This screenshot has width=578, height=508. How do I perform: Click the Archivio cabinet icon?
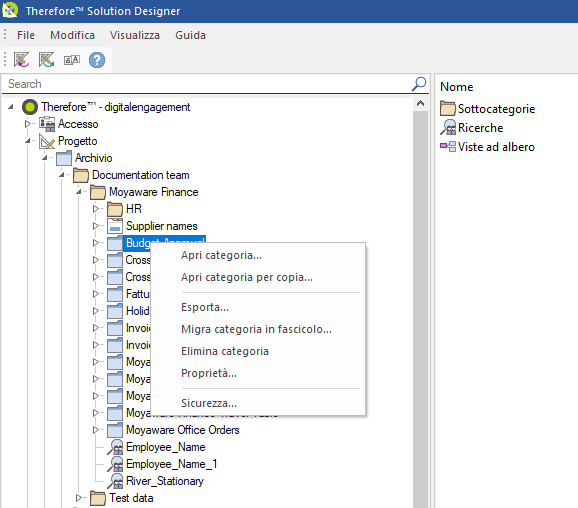[64, 158]
